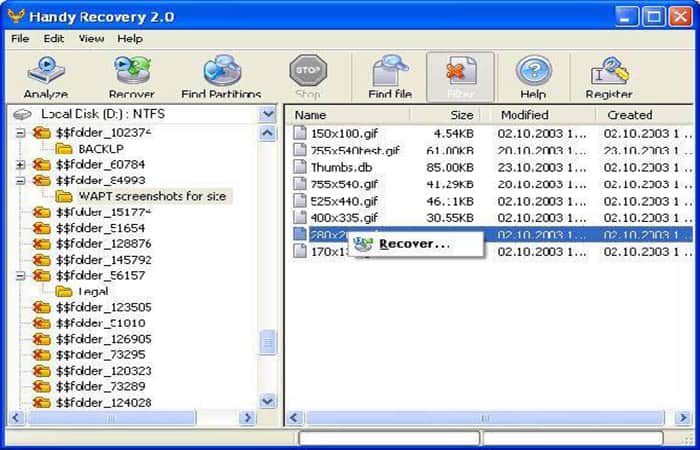Choose Recover... from the context menu
Image resolution: width=700 pixels, height=450 pixels.
(416, 244)
